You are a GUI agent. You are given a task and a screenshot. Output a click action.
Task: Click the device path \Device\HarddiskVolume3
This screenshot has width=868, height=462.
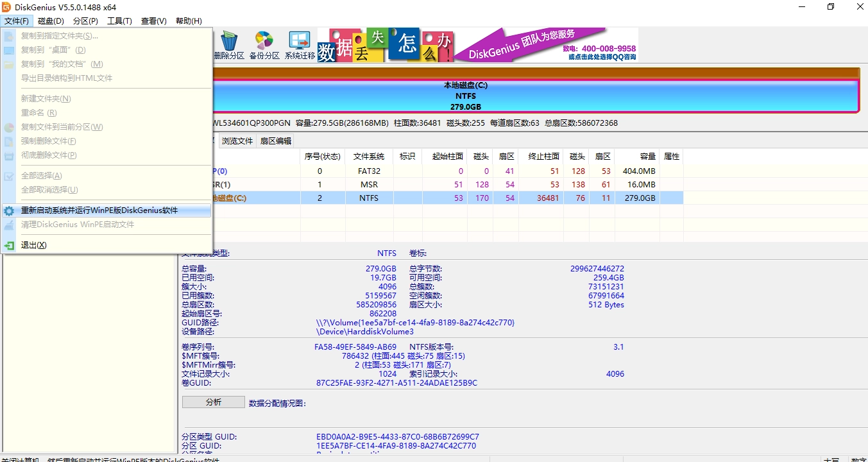click(365, 332)
